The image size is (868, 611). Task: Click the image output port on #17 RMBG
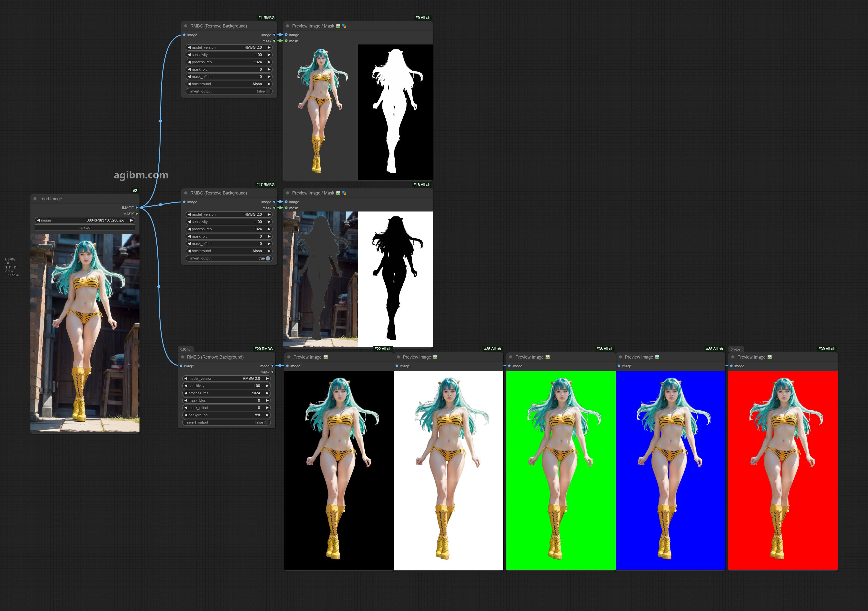click(274, 202)
